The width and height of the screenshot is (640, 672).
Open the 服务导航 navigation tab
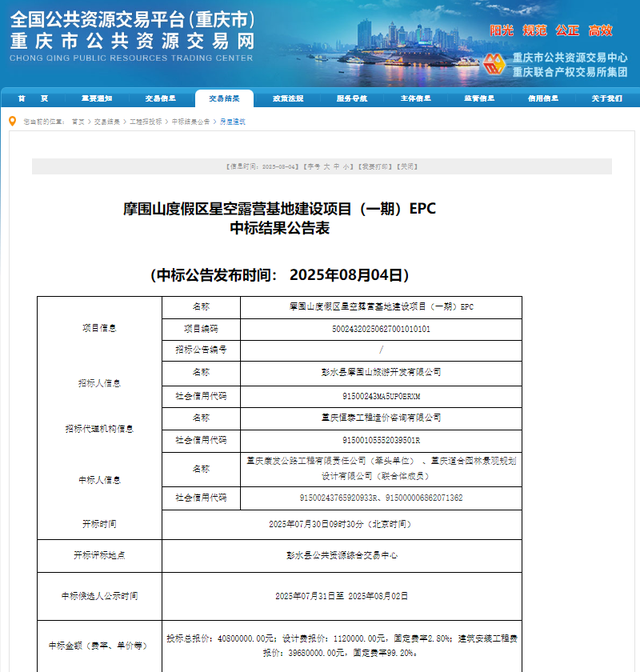pyautogui.click(x=352, y=99)
